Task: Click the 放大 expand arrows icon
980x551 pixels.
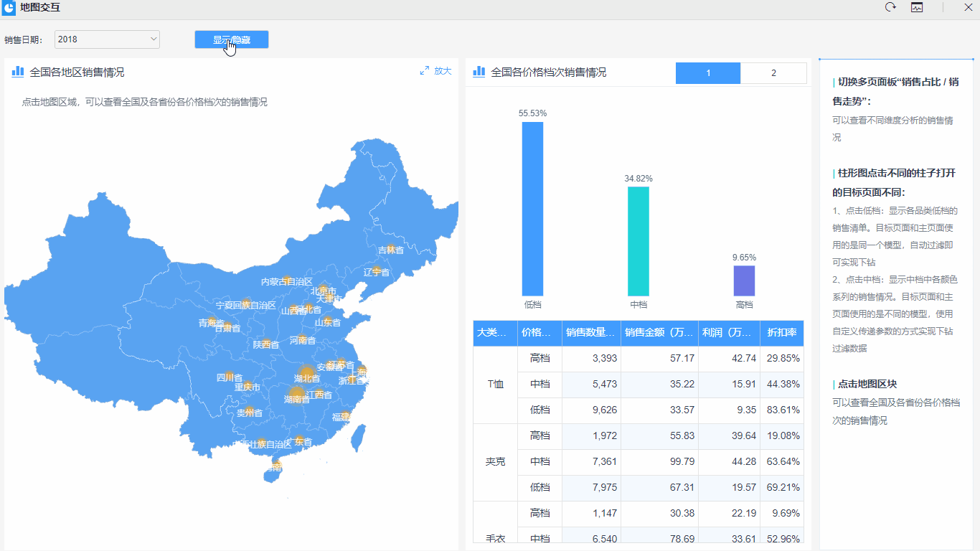Action: coord(424,71)
